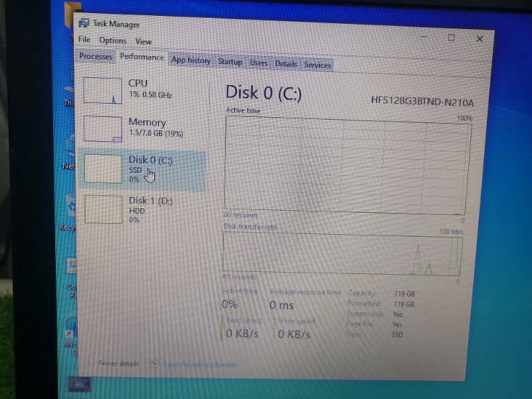The height and width of the screenshot is (399, 532).
Task: Open the Details tab
Action: pos(286,63)
